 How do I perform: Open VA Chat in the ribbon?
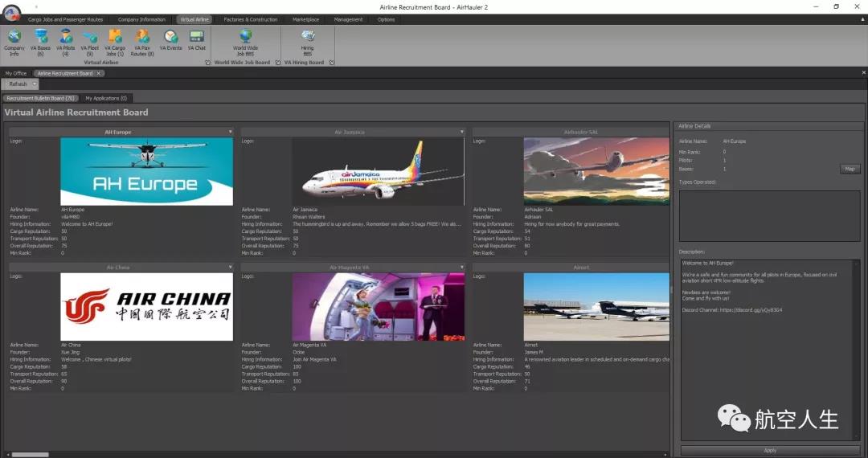[197, 40]
